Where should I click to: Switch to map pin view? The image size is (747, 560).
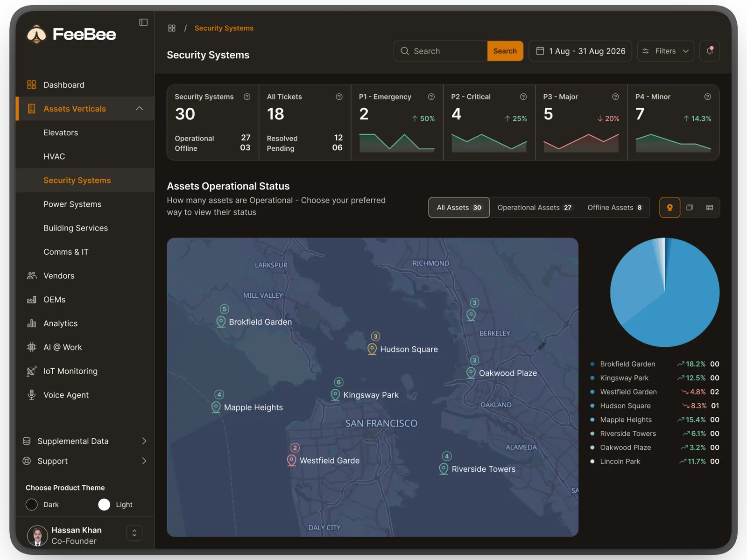pos(669,208)
